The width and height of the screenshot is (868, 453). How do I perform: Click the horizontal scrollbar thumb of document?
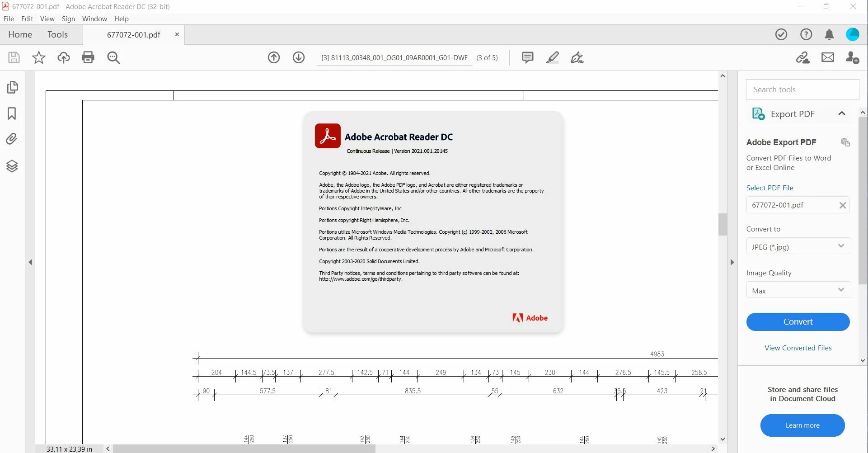point(244,449)
